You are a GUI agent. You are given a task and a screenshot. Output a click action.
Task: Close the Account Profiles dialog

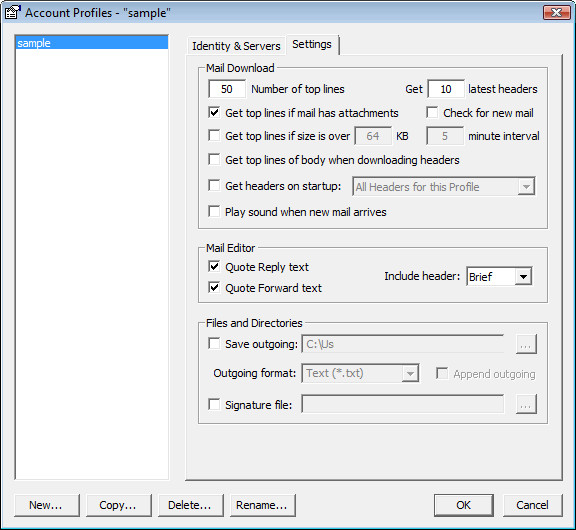[x=556, y=12]
